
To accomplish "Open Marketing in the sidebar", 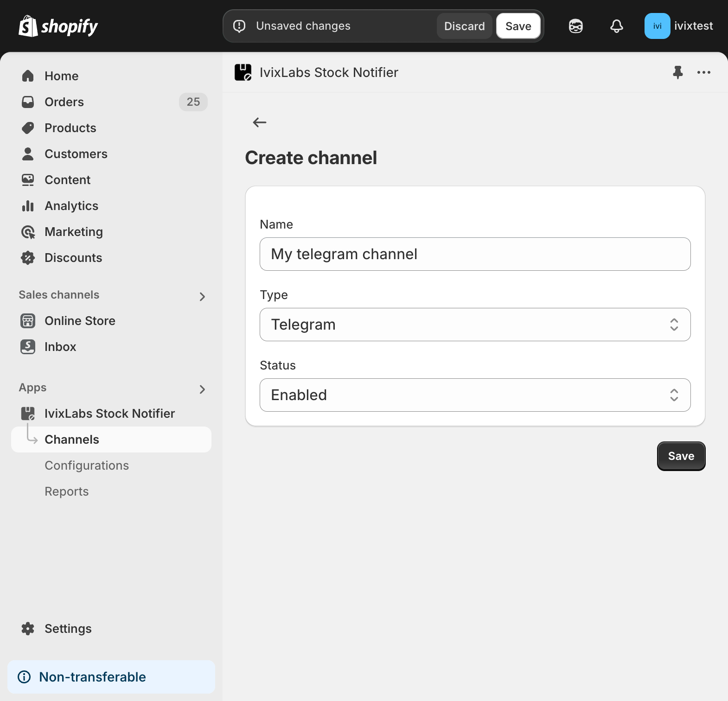I will pyautogui.click(x=111, y=232).
